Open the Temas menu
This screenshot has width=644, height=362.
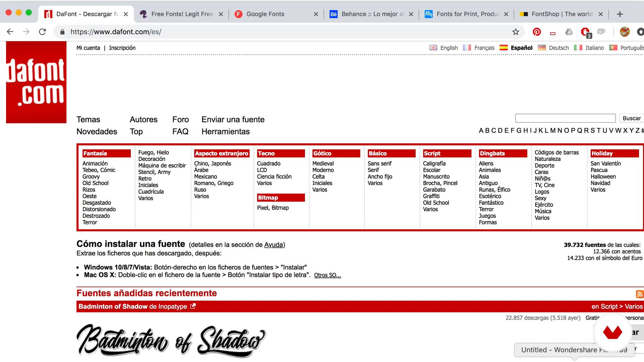88,119
